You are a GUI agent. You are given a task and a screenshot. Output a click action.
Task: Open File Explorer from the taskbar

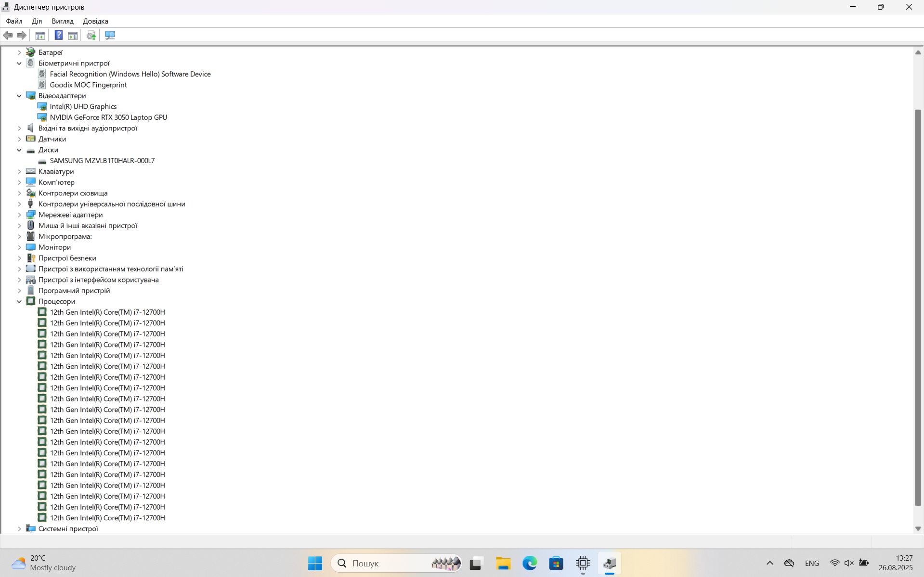[x=503, y=563]
